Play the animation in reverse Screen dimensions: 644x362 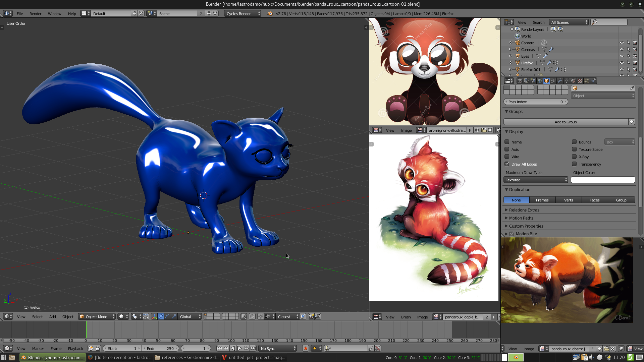233,348
